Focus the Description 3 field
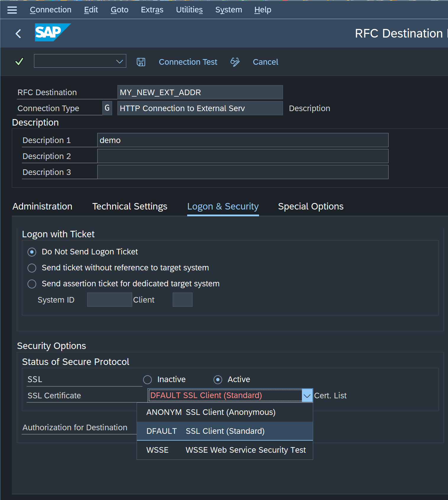Viewport: 448px width, 500px height. [243, 172]
